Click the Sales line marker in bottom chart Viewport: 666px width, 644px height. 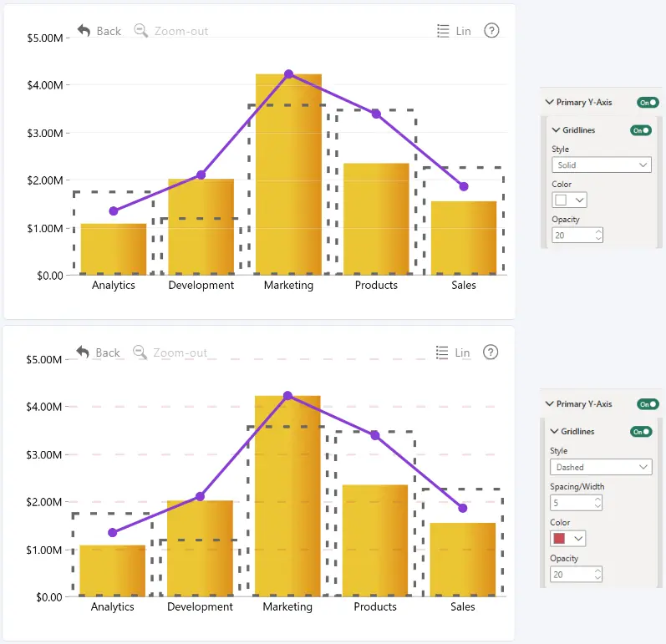pos(463,508)
